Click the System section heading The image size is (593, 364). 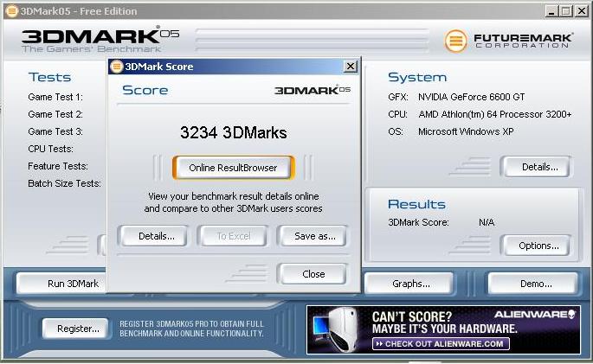(417, 78)
